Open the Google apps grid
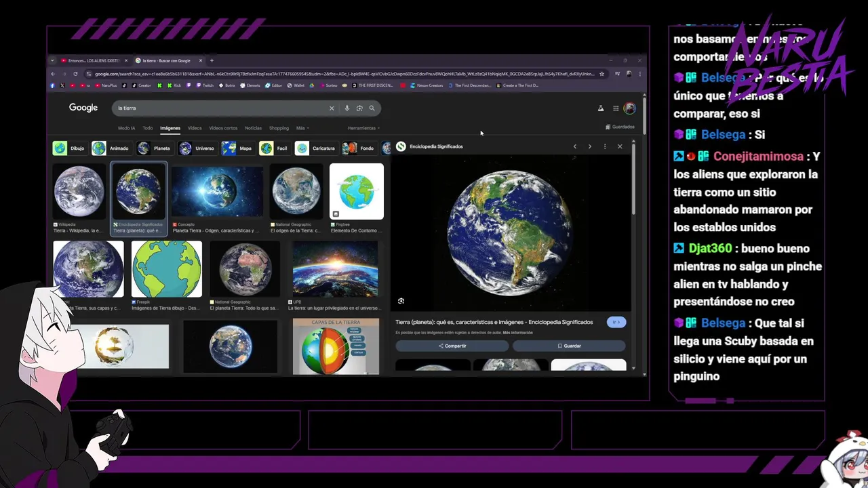The height and width of the screenshot is (488, 868). coord(616,108)
